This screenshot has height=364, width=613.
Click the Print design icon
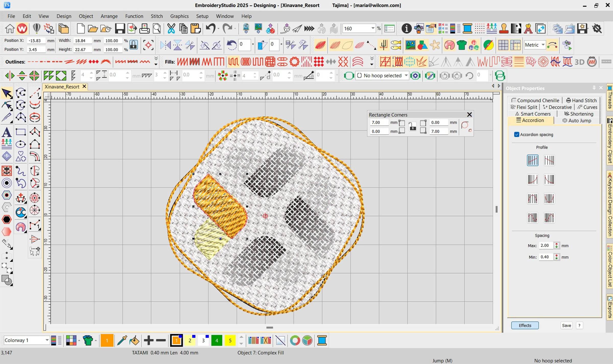point(144,29)
